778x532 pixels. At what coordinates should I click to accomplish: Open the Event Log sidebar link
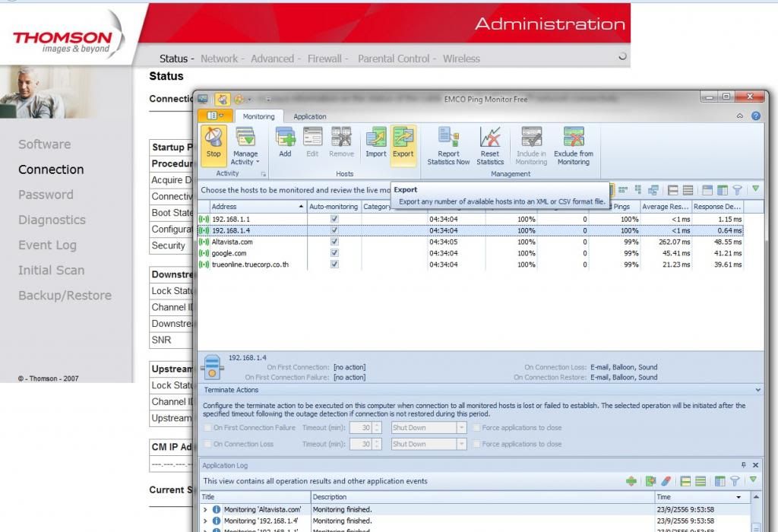pos(47,245)
